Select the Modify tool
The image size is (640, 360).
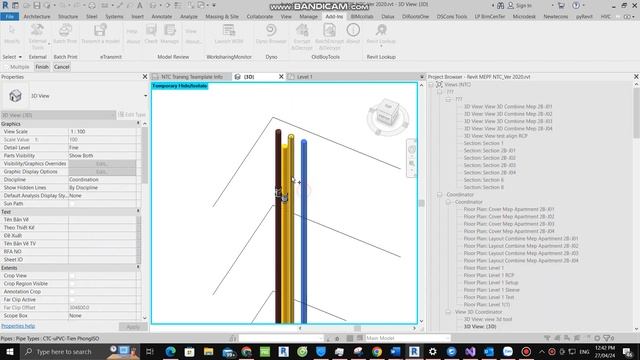pos(12,34)
